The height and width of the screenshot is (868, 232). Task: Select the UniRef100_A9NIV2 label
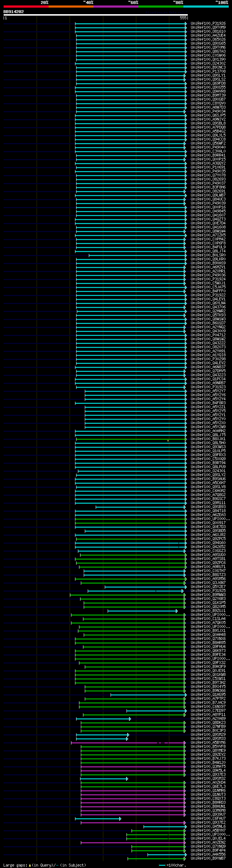208,119
